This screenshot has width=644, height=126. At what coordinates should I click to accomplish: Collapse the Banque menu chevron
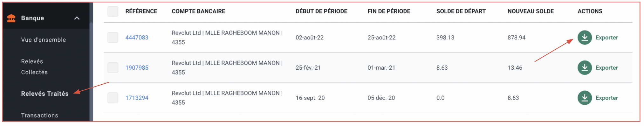(77, 18)
